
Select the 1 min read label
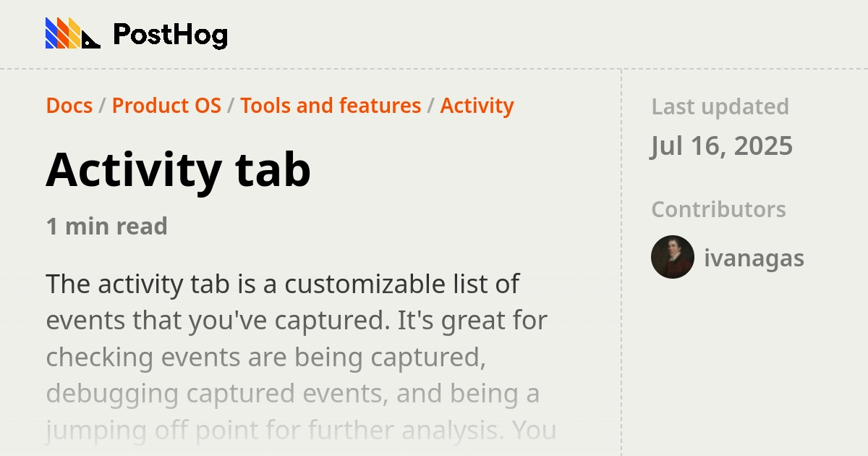(x=106, y=226)
